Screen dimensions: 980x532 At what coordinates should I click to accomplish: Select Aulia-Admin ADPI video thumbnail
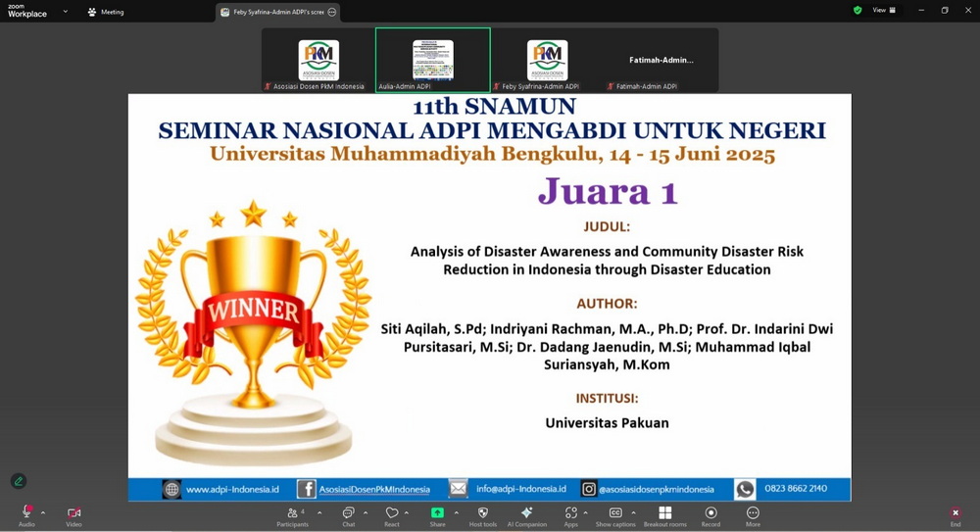432,61
